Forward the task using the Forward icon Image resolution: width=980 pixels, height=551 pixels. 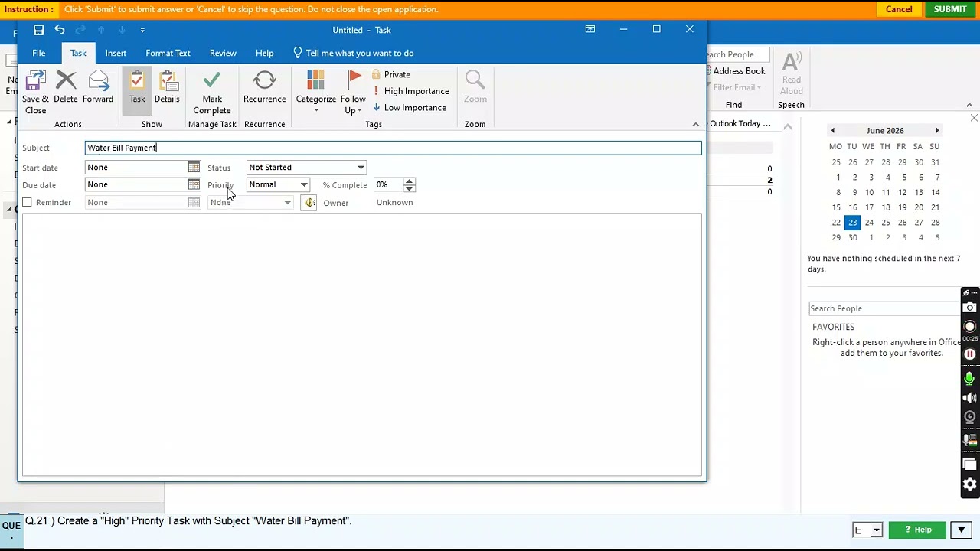98,87
